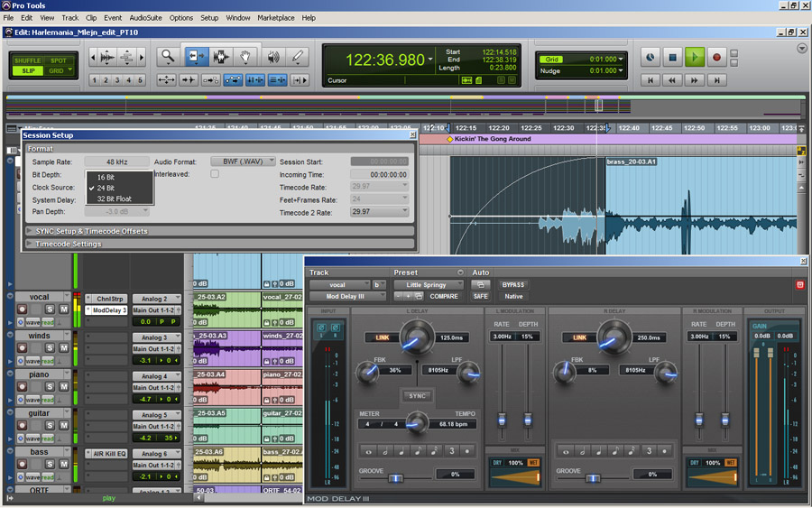Viewport: 812px width, 508px height.
Task: Open the Marketplace menu
Action: tap(275, 17)
